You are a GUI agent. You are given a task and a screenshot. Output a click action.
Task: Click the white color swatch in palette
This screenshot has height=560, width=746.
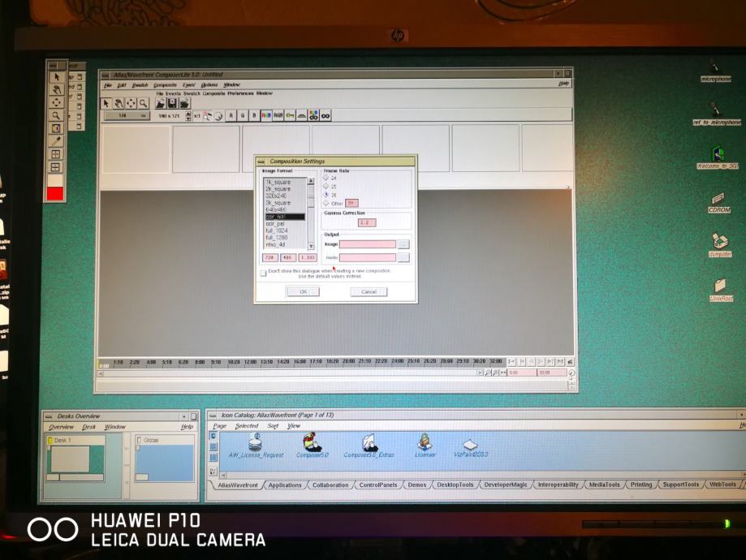click(55, 181)
